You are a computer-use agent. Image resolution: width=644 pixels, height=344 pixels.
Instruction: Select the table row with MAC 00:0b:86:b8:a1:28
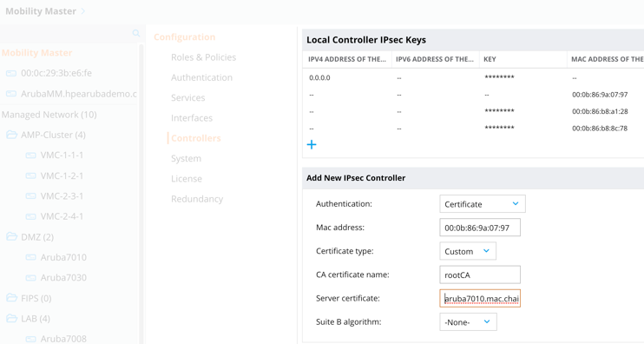pos(473,111)
